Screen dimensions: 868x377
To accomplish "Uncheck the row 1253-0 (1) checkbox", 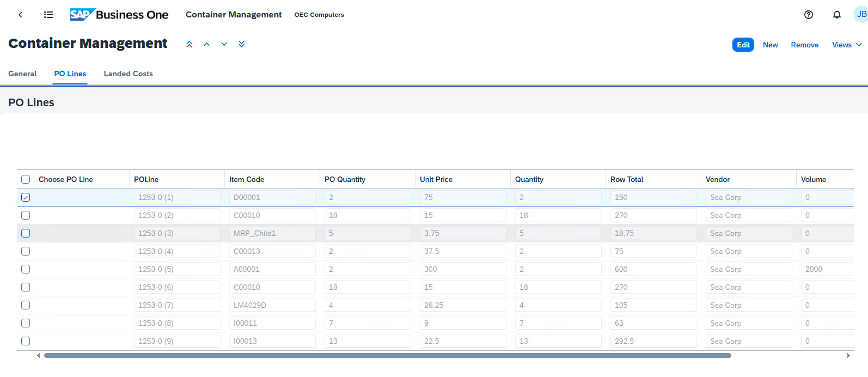I will tap(26, 197).
